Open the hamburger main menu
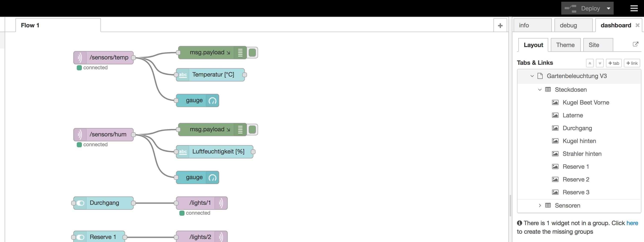 pyautogui.click(x=634, y=8)
